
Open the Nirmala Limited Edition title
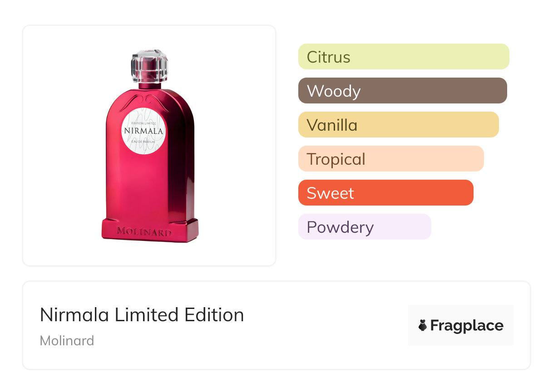[x=142, y=315]
